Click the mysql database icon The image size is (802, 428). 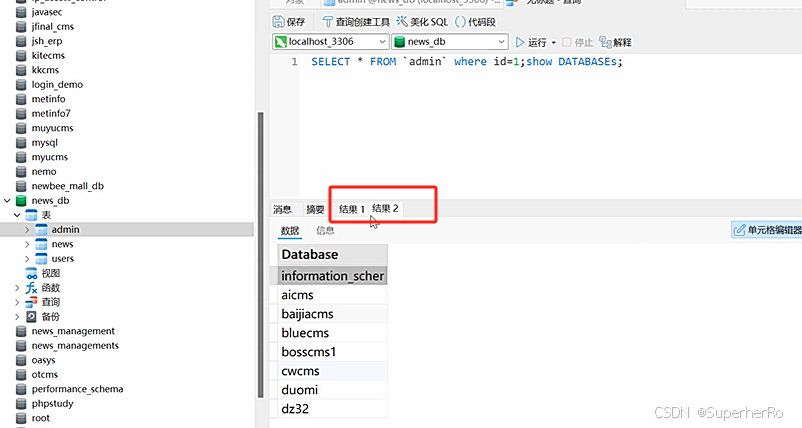21,142
